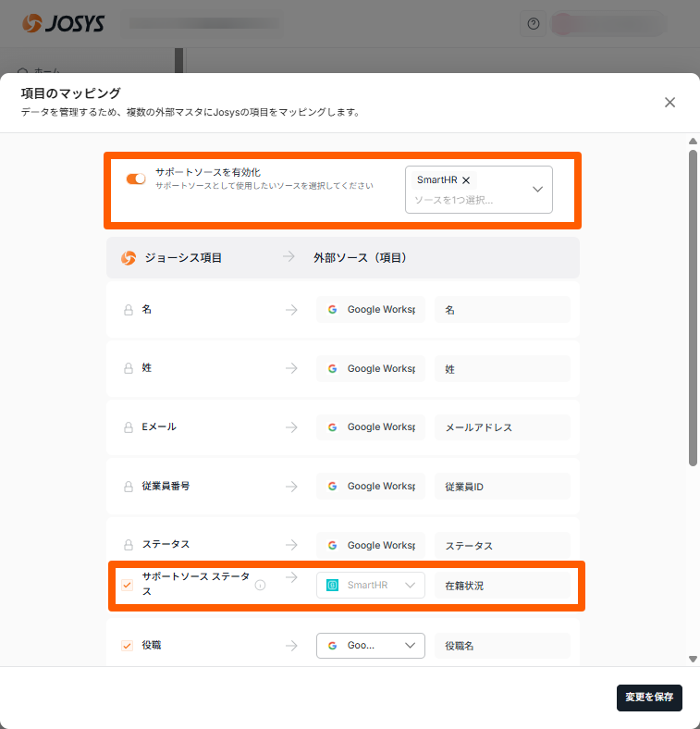Close the mapping dialog with X
This screenshot has height=729, width=700.
[670, 103]
